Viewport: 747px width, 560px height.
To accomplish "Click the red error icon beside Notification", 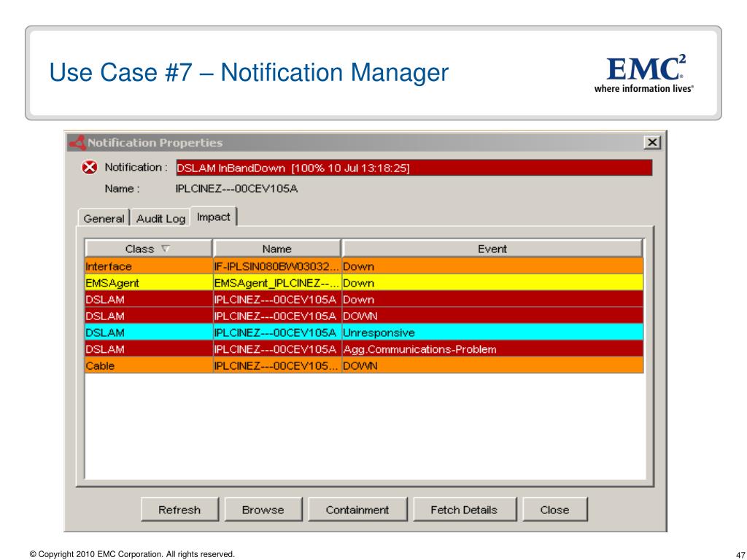I will click(89, 168).
